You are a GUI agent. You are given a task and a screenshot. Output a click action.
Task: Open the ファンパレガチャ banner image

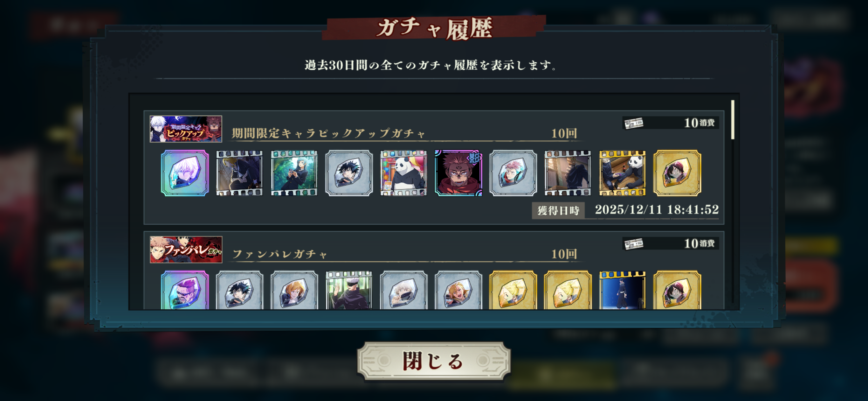(x=186, y=250)
